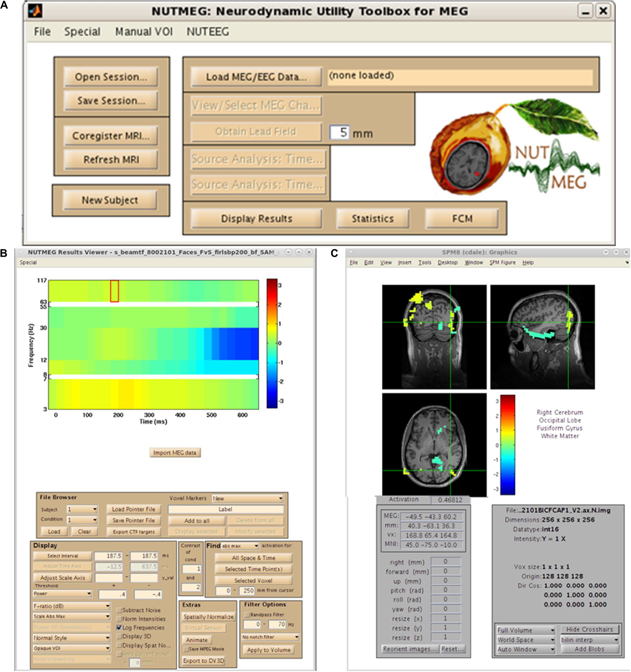Open the F-ratio (dB) dropdown

pyautogui.click(x=71, y=606)
